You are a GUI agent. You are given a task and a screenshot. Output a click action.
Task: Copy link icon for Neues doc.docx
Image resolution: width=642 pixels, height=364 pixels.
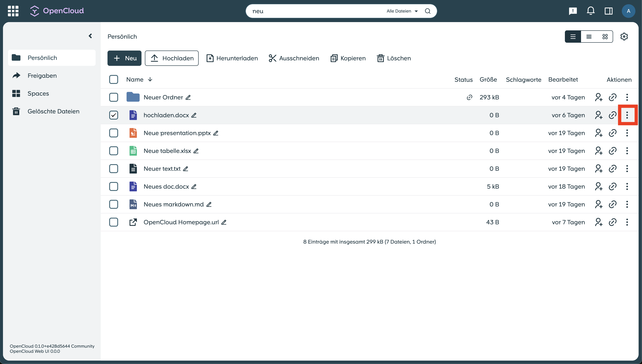pyautogui.click(x=612, y=186)
